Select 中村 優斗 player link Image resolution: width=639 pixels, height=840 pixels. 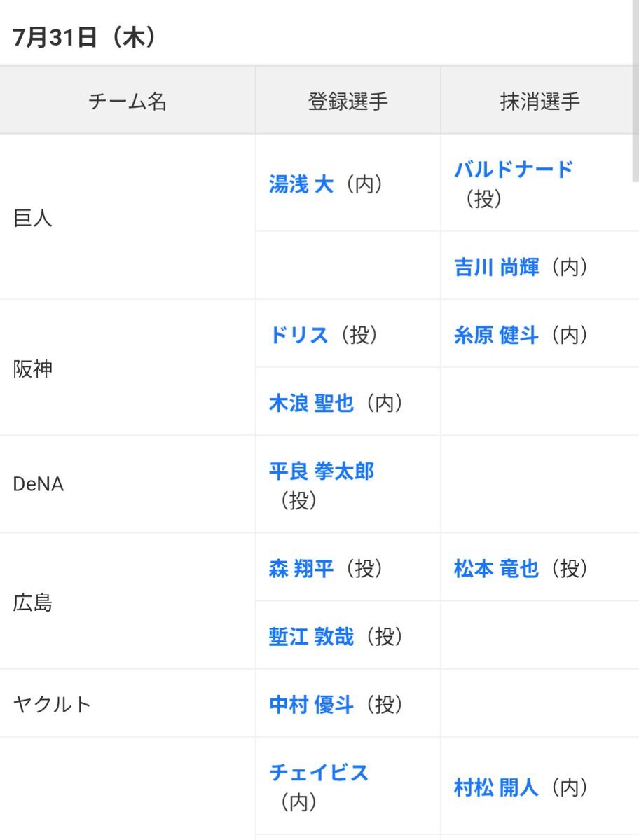point(311,705)
